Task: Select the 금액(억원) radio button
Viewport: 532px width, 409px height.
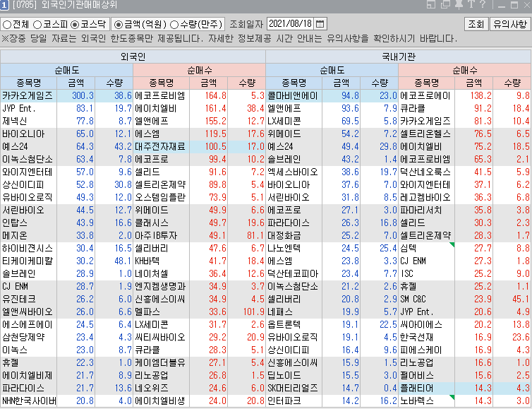Action: click(119, 25)
